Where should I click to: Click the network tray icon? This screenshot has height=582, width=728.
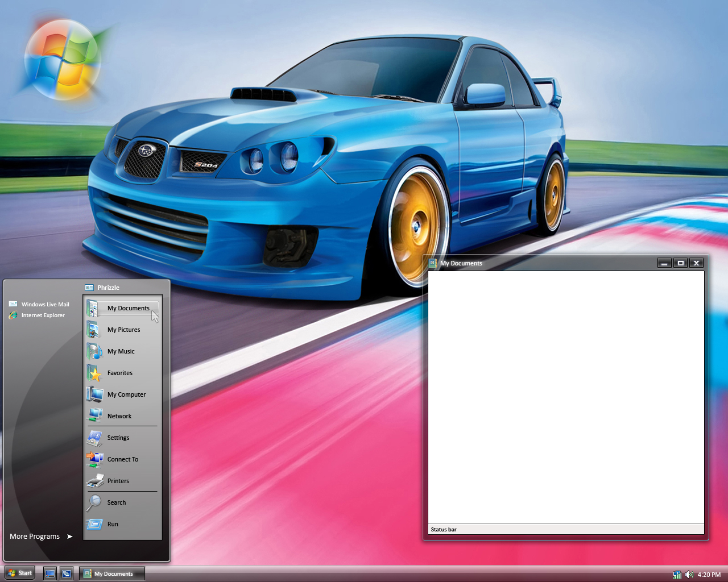coord(677,575)
